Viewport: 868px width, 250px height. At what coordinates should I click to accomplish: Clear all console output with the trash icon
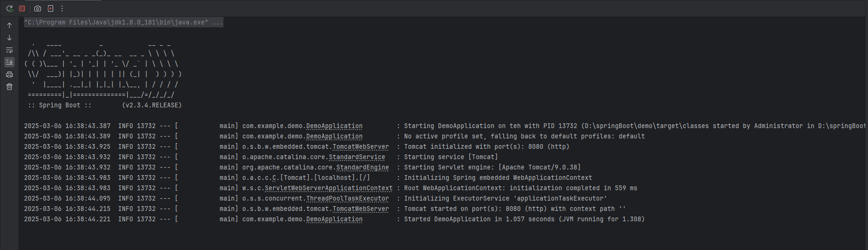point(9,87)
